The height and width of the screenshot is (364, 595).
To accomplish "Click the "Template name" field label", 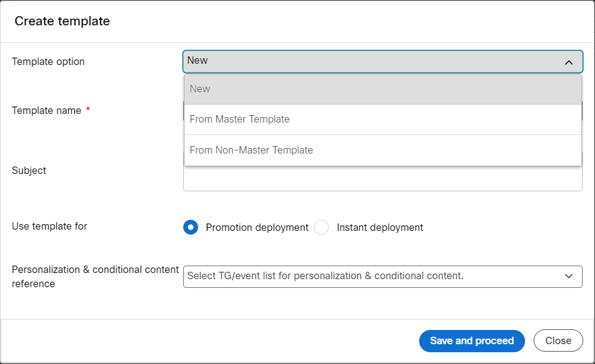I will pyautogui.click(x=46, y=110).
